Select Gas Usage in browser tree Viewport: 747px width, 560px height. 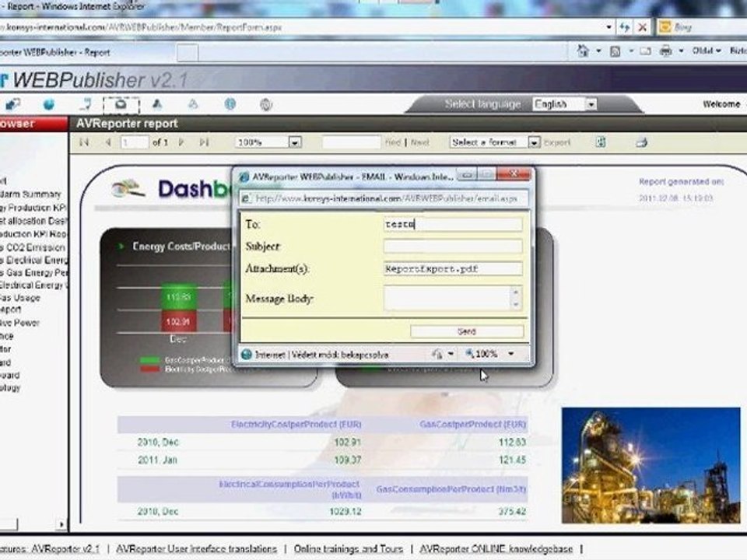pyautogui.click(x=20, y=298)
